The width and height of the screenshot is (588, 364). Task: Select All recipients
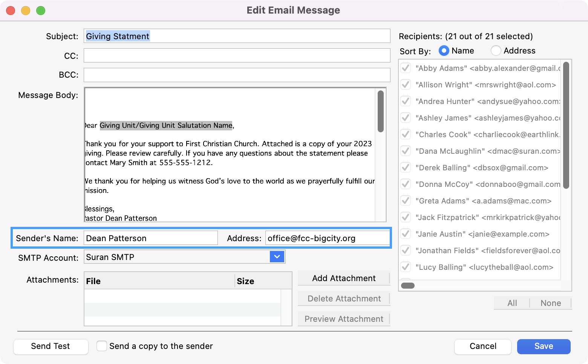[512, 303]
